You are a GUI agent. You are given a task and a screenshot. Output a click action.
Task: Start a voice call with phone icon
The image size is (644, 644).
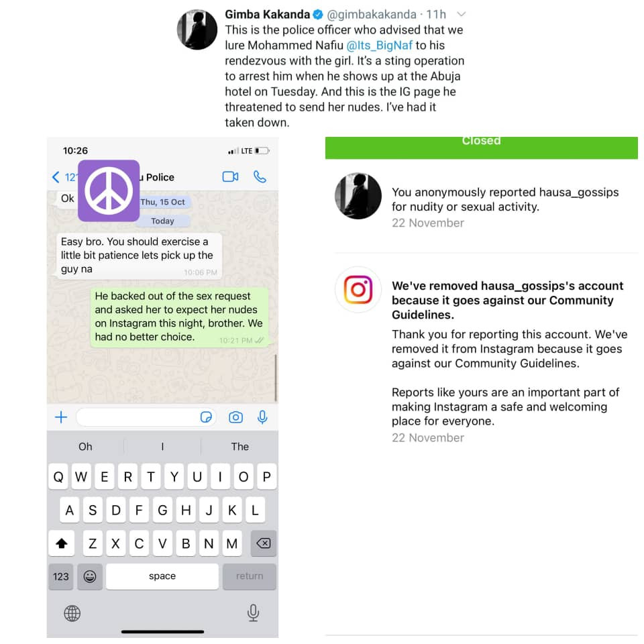260,177
